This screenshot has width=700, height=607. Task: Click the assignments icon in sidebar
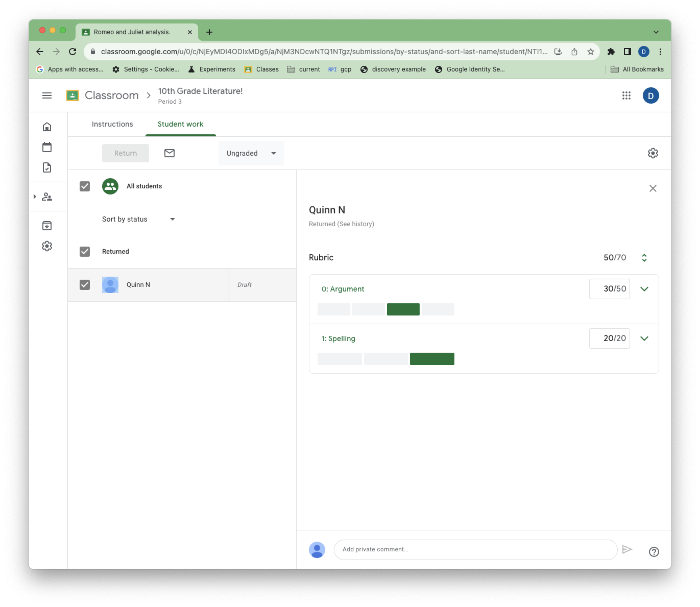tap(47, 167)
